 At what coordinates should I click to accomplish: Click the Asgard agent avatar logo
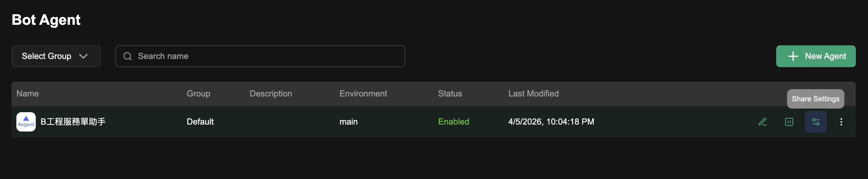pyautogui.click(x=26, y=122)
